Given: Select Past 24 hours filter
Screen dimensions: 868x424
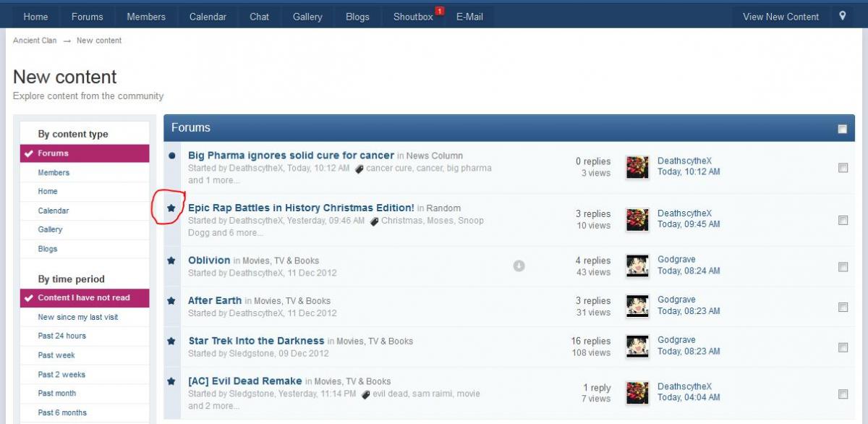Looking at the screenshot, I should pos(62,336).
